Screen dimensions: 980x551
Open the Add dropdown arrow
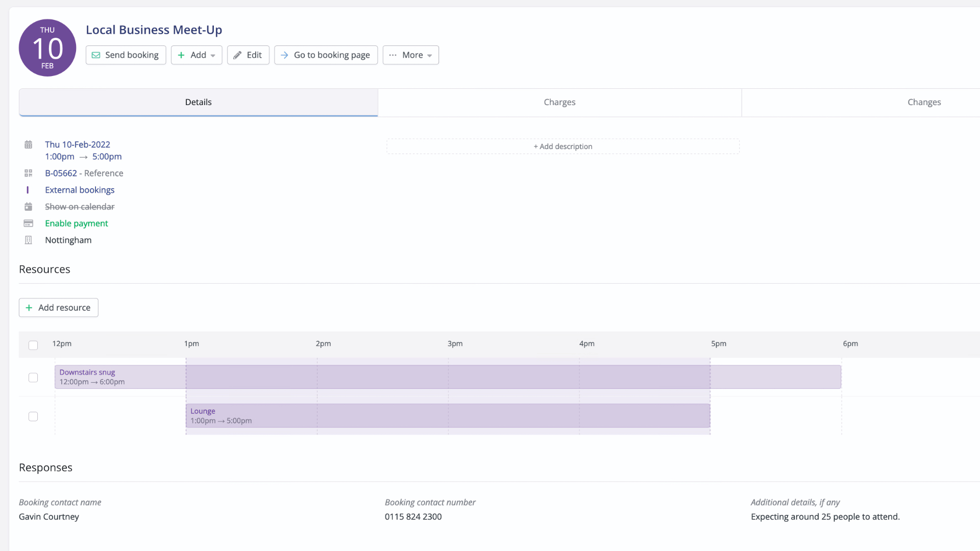(x=213, y=56)
